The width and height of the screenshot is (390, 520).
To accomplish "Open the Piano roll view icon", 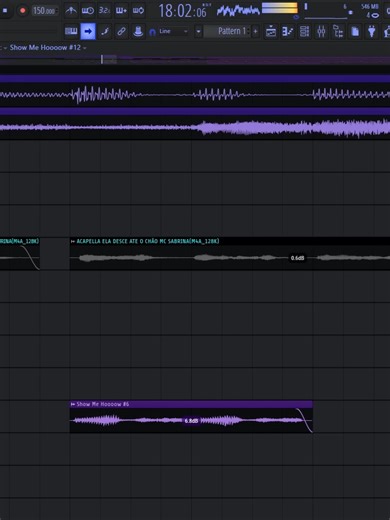I will tap(287, 32).
